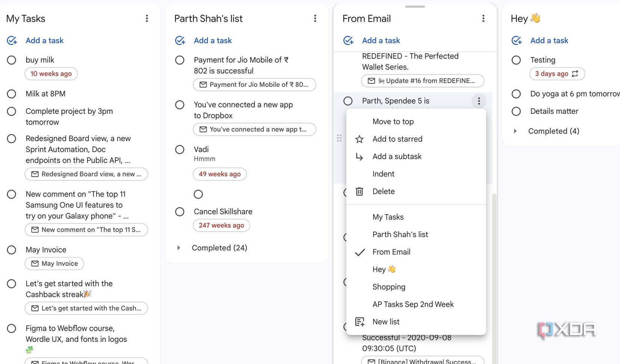The height and width of the screenshot is (364, 620).
Task: Open the Update #16 from REDEFINE email link
Action: (422, 81)
